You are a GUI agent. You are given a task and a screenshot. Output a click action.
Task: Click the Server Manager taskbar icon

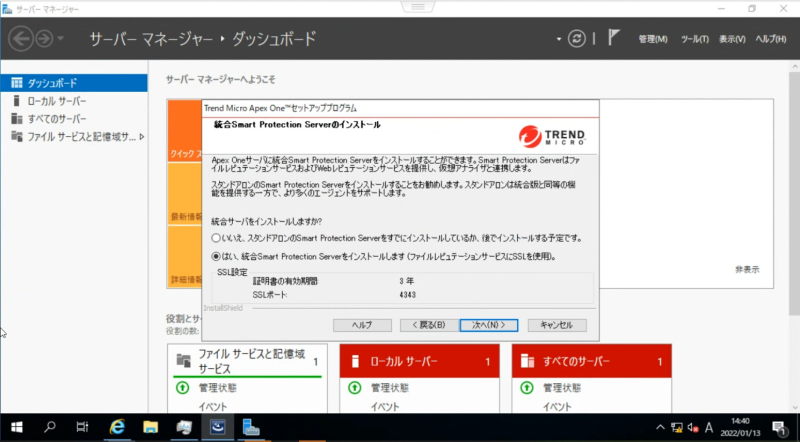tap(251, 427)
